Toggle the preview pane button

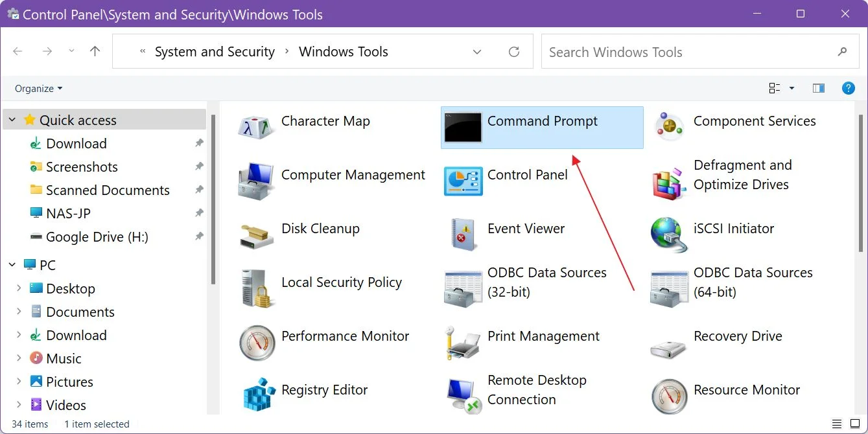click(819, 89)
